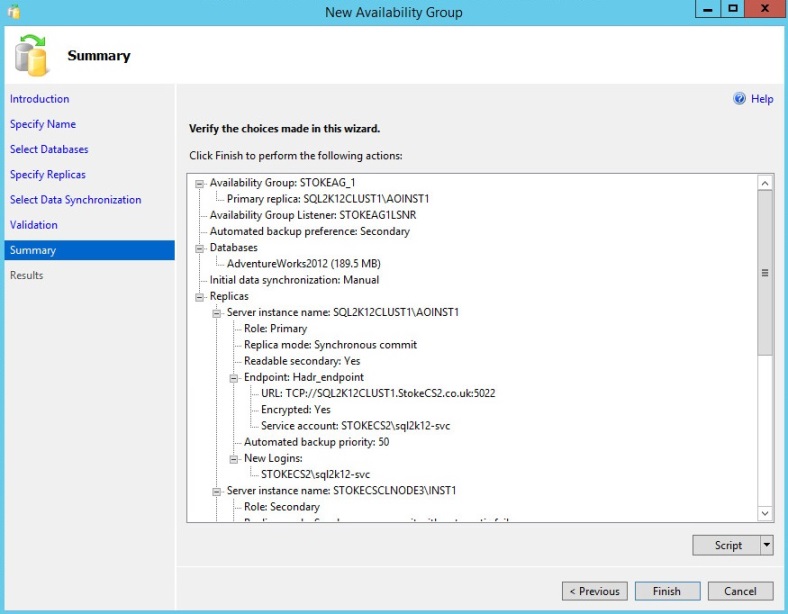Image resolution: width=788 pixels, height=614 pixels.
Task: Collapse the New Logins node
Action: coord(234,459)
